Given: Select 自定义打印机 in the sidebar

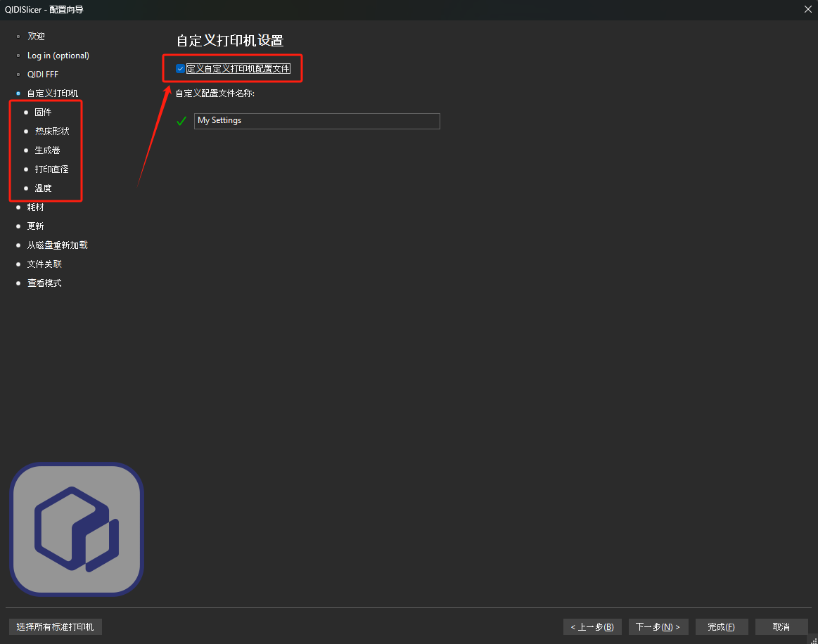Looking at the screenshot, I should [53, 94].
